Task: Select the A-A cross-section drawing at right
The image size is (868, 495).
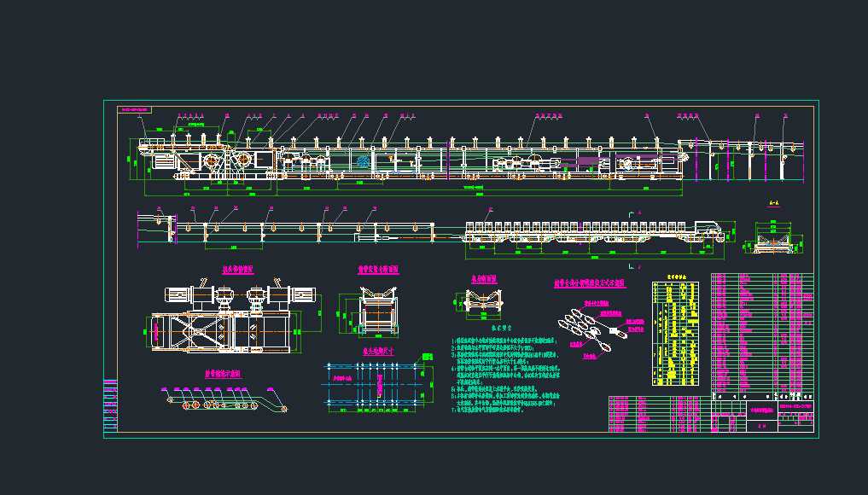Action: [772, 236]
